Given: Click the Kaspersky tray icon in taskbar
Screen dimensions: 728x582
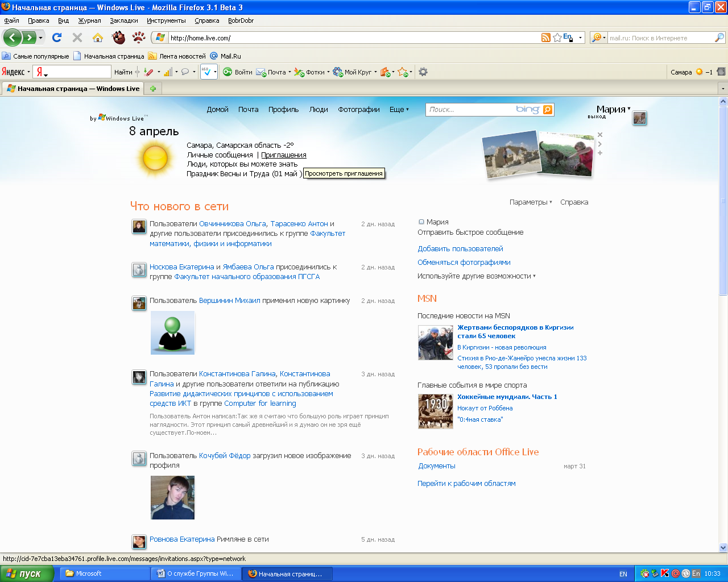Looking at the screenshot, I should point(665,573).
